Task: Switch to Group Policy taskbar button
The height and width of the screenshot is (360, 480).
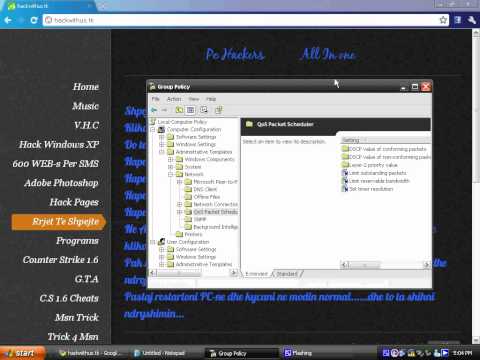Action: (241, 353)
